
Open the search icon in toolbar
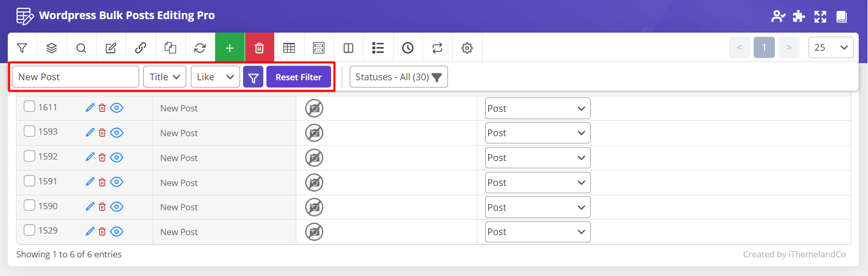pyautogui.click(x=81, y=48)
